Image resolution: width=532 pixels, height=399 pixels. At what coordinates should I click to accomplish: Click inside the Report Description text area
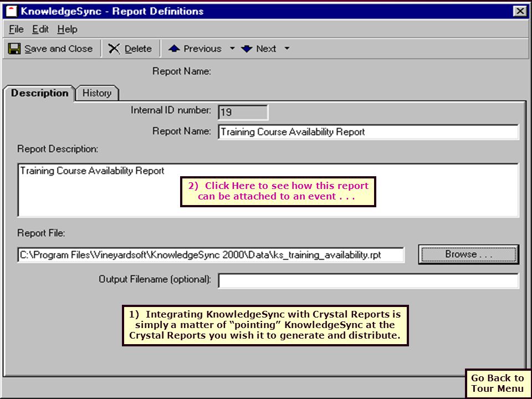[x=268, y=190]
